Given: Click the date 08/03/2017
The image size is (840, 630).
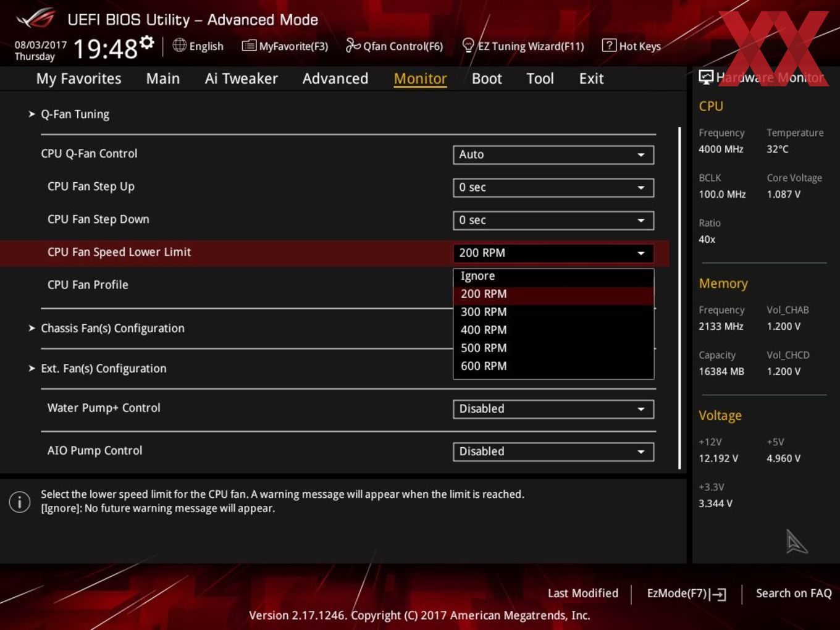Looking at the screenshot, I should point(41,45).
